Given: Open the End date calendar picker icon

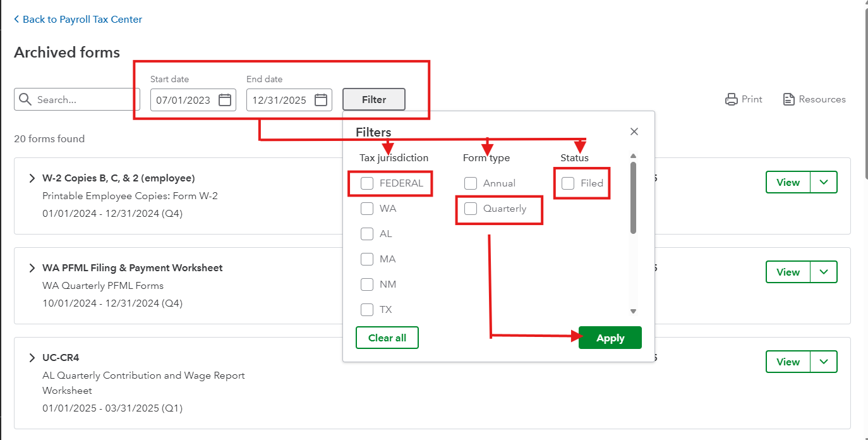Looking at the screenshot, I should 321,100.
